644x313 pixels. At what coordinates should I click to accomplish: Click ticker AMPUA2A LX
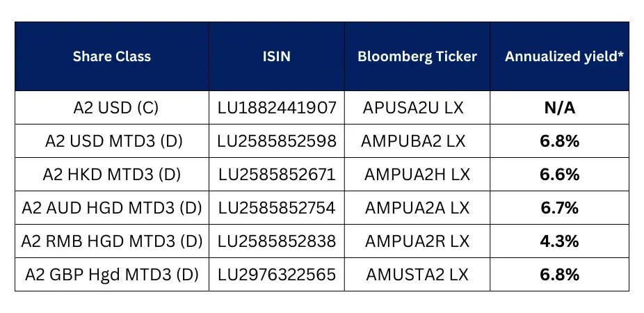[417, 208]
